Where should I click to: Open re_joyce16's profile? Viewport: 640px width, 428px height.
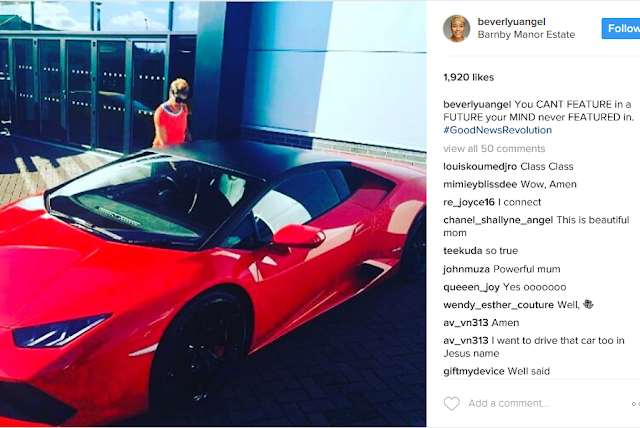coord(469,202)
